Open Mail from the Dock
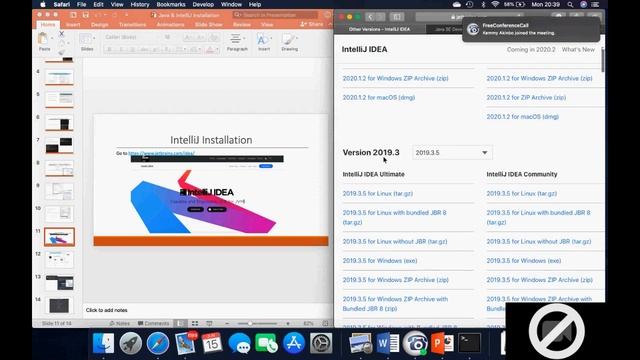The width and height of the screenshot is (640, 360). coord(185,343)
